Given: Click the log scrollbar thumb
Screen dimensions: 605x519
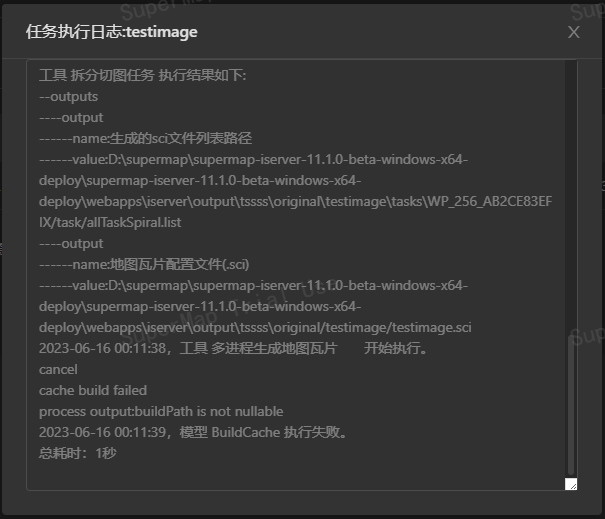Looking at the screenshot, I should tap(571, 405).
